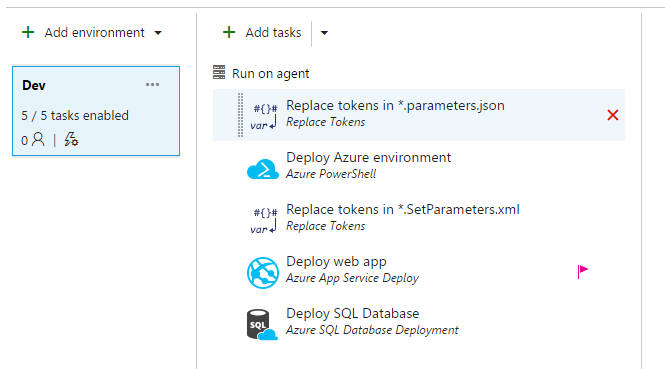Screen dimensions: 665x369
Task: Open Dev deployment conditions lightning icon
Action: pyautogui.click(x=71, y=140)
